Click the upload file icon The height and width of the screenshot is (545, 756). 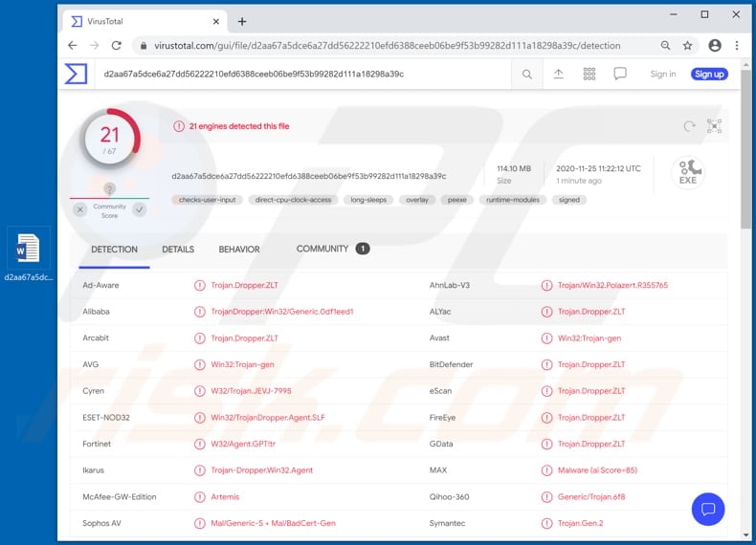(558, 74)
